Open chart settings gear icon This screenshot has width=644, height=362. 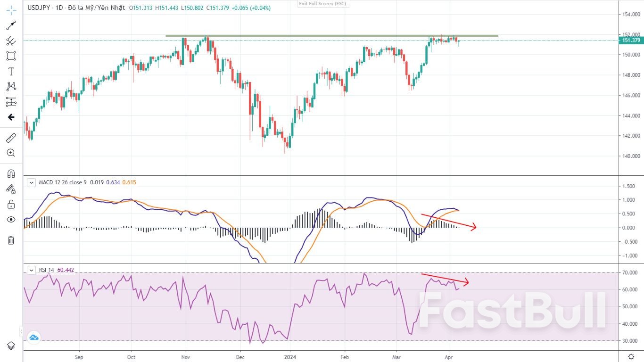631,356
